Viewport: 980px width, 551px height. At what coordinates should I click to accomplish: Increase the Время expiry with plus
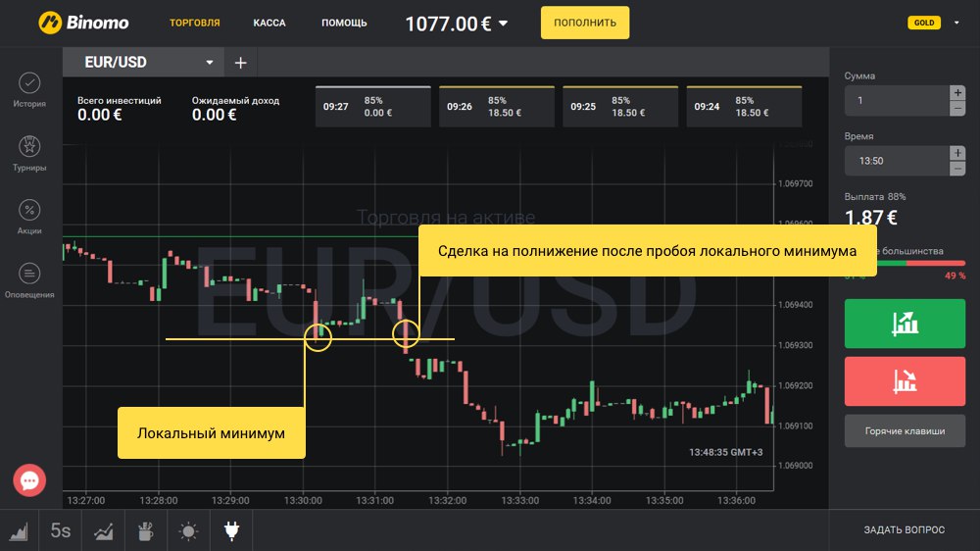pyautogui.click(x=956, y=153)
